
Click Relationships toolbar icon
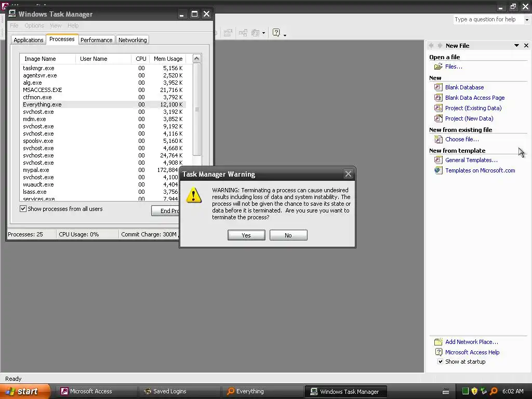(243, 33)
